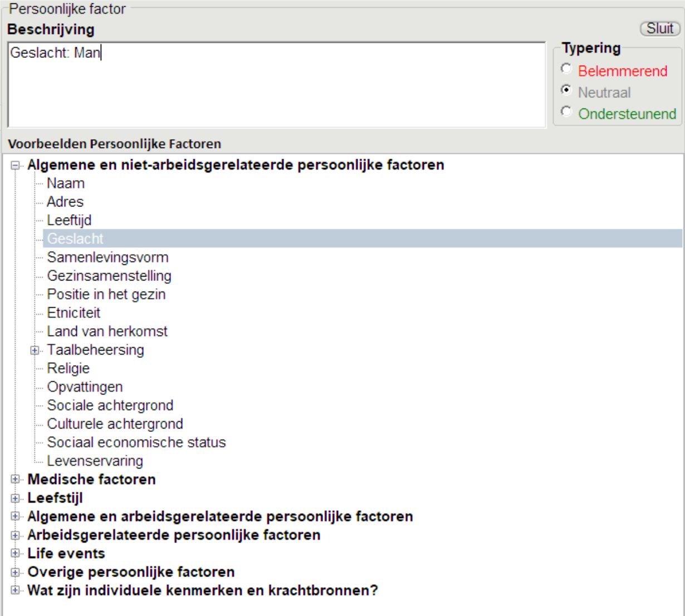Select Sociaal economische status item
This screenshot has width=685, height=616.
point(136,442)
